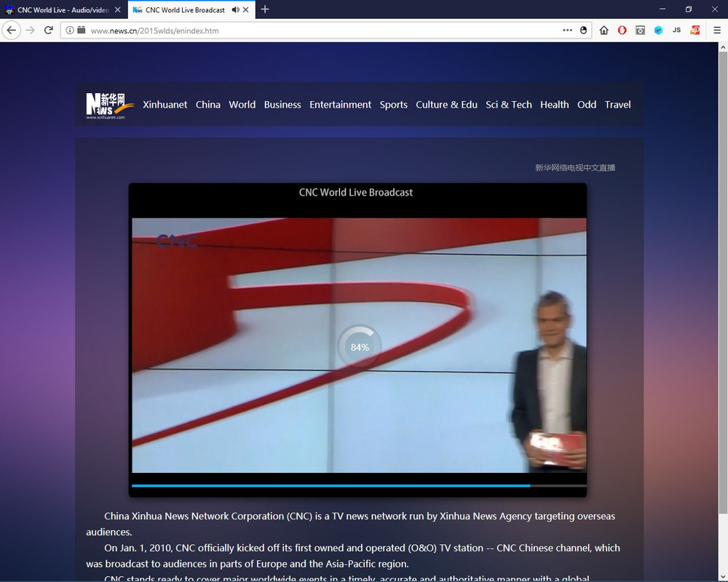Screen dimensions: 728x582
Task: Mute audio on CNC World Live Broadcast tab
Action: pos(235,9)
